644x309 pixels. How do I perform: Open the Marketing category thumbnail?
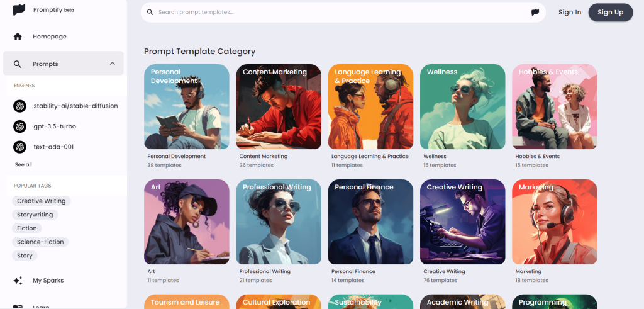555,222
